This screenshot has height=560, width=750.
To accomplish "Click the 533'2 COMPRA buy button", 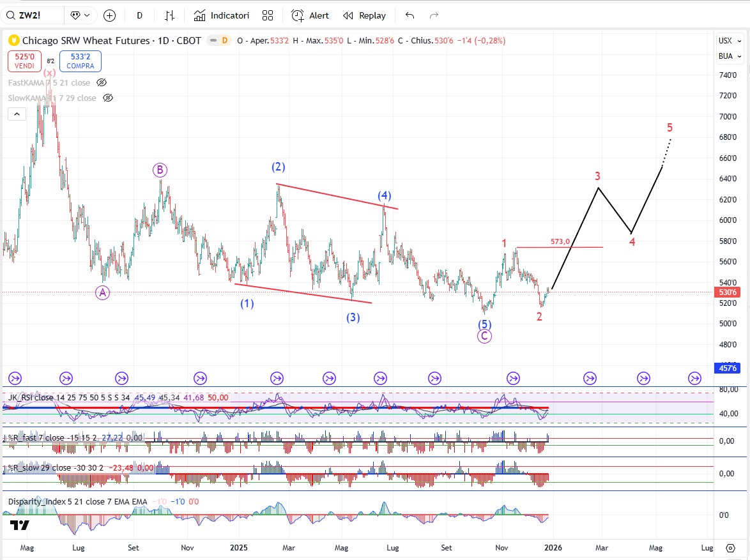I will point(80,61).
